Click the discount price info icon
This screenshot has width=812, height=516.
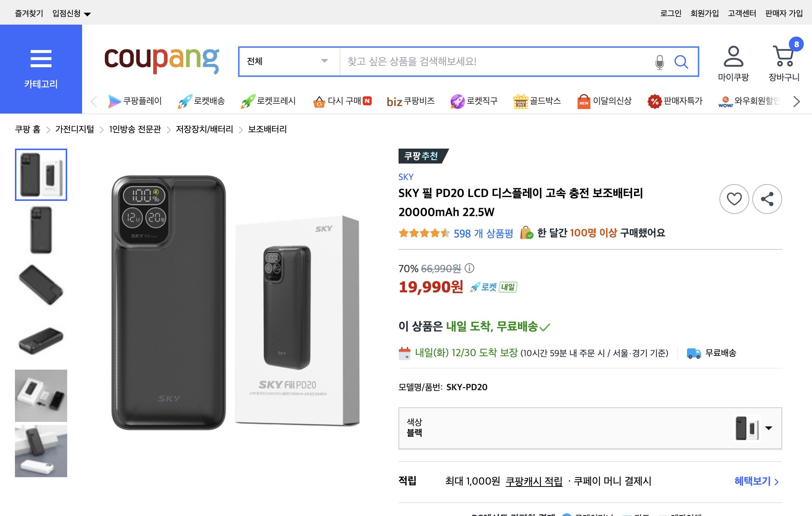[470, 269]
